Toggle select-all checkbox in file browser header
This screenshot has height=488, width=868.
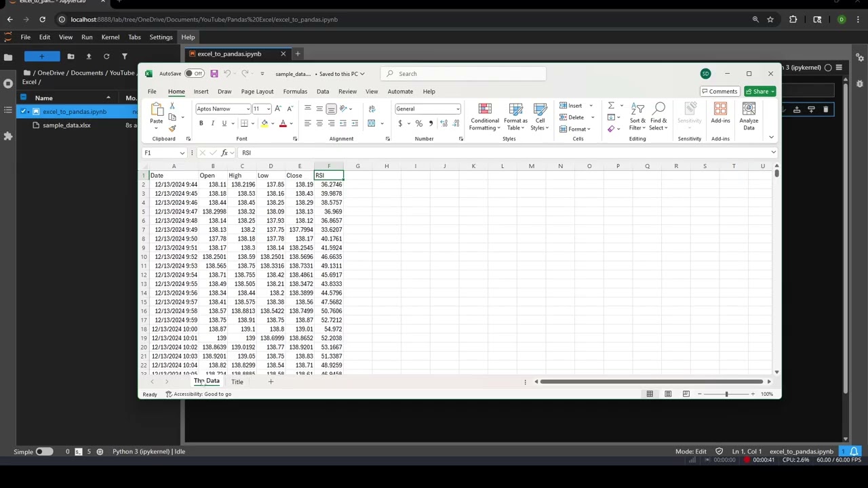click(24, 98)
